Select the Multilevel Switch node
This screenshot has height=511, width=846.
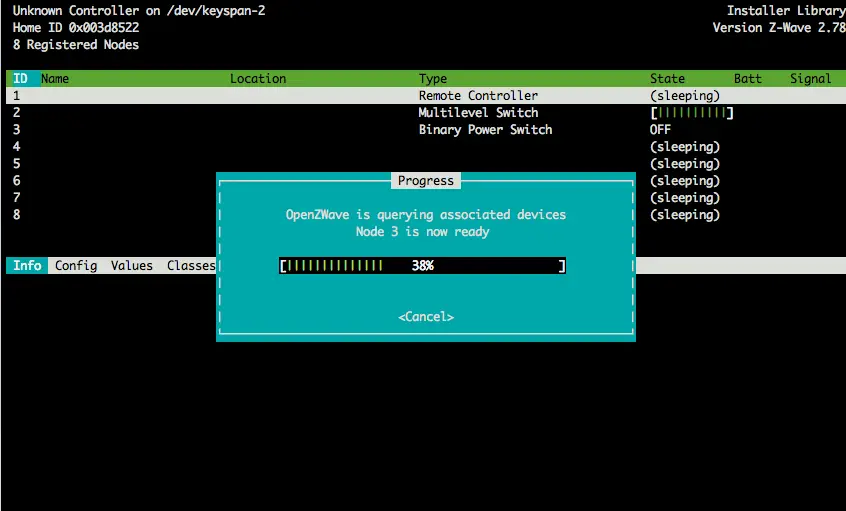(426, 113)
